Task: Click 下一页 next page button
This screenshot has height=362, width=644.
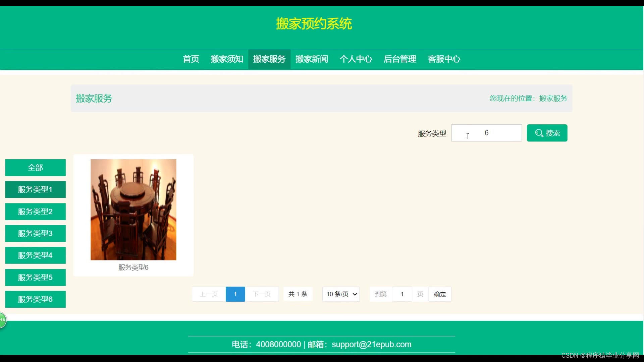Action: [x=262, y=294]
